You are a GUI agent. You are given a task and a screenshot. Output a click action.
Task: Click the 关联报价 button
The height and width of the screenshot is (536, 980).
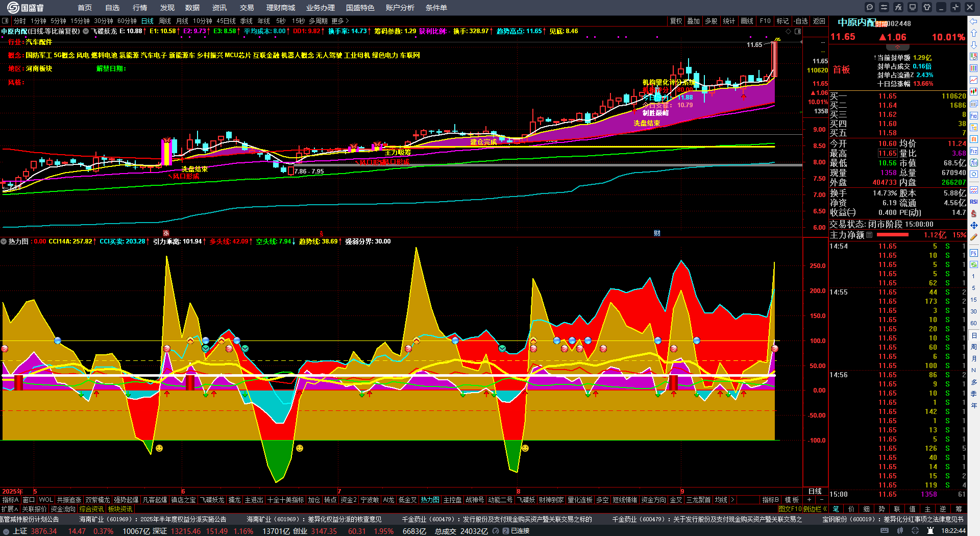34,509
